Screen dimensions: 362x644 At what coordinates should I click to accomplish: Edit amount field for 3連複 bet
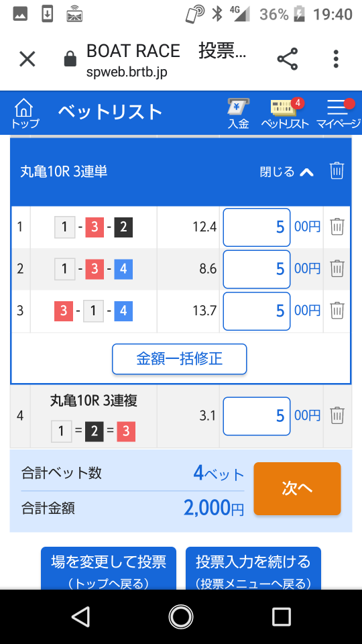coord(257,416)
